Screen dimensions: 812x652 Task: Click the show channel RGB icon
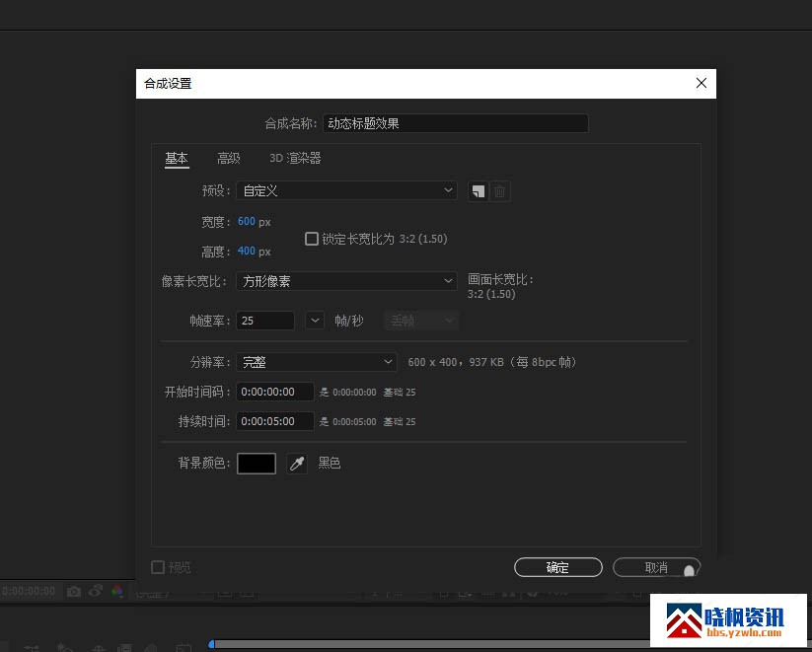point(117,591)
